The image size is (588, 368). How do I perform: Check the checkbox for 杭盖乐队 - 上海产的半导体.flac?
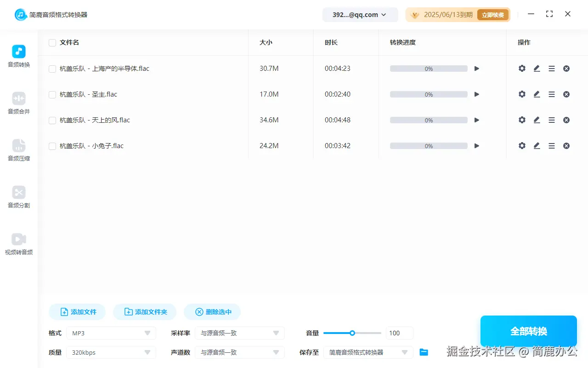click(52, 68)
